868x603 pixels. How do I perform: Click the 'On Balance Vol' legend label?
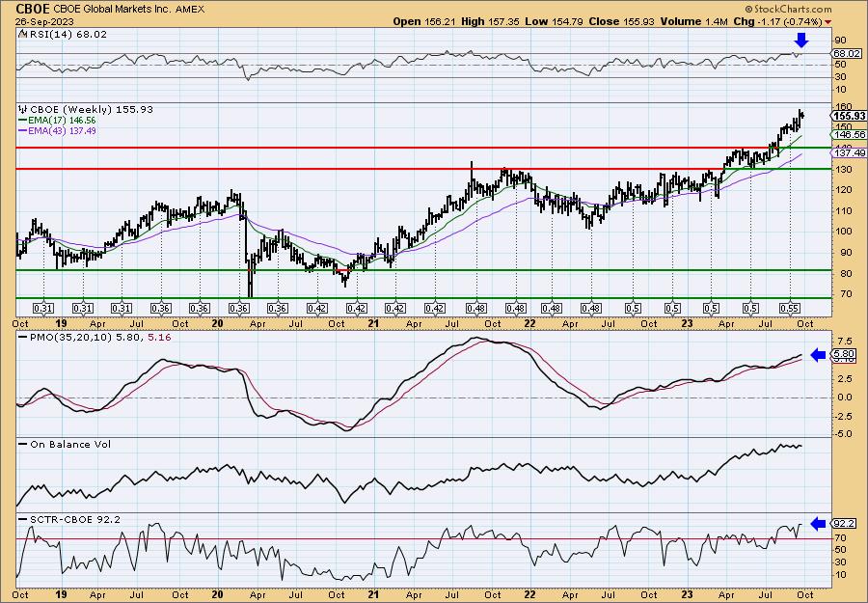tap(70, 444)
